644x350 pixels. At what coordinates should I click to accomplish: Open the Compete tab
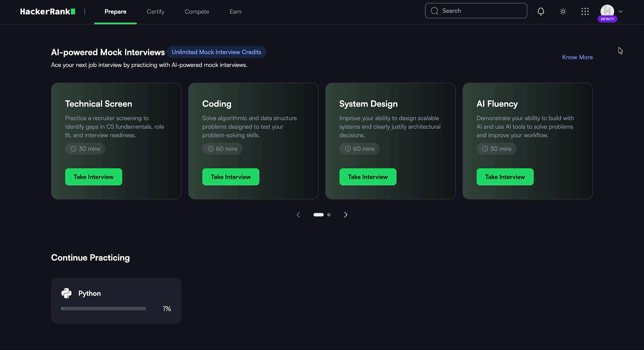click(x=197, y=12)
